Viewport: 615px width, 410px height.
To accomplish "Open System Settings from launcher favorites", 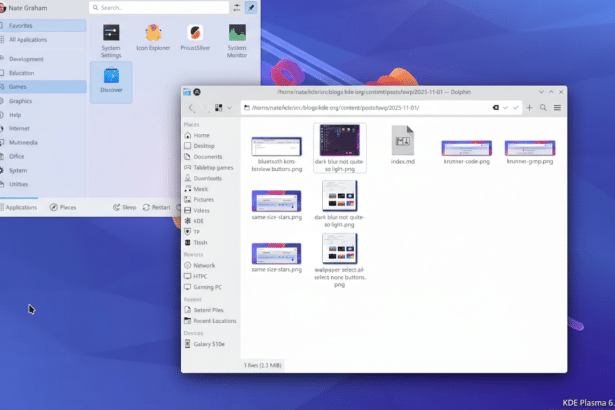I will [111, 41].
